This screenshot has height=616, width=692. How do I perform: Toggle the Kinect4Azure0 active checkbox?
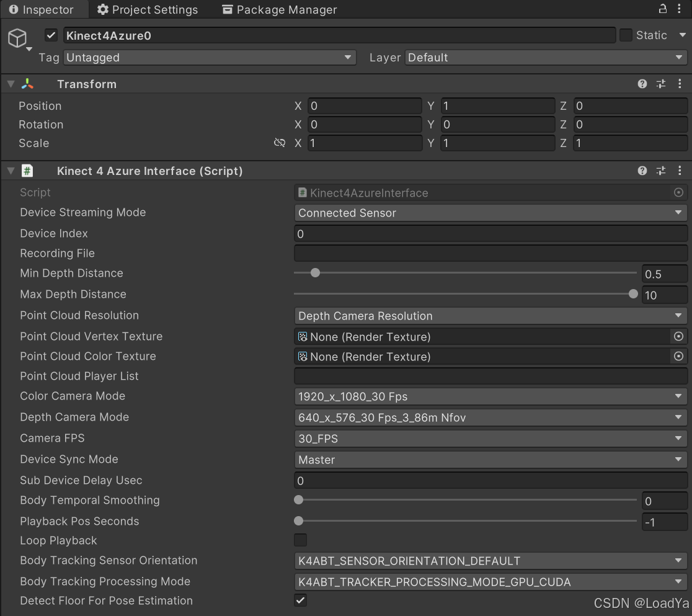[51, 35]
